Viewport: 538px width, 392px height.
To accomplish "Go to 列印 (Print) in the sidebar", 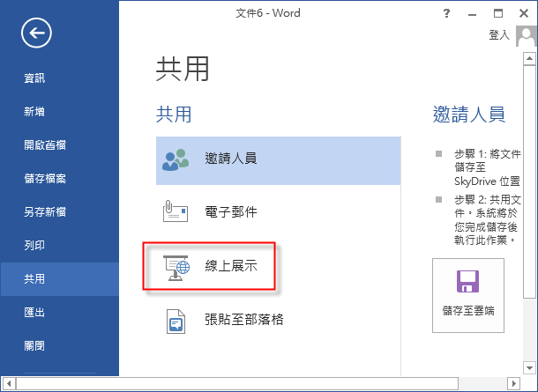I will point(34,246).
